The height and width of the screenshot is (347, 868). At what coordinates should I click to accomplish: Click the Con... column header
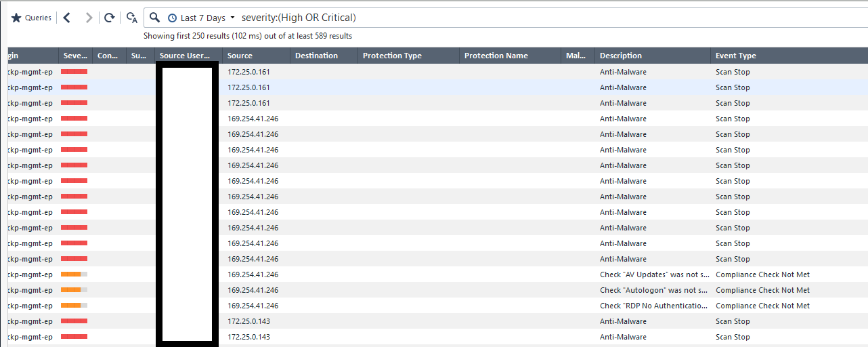click(109, 56)
